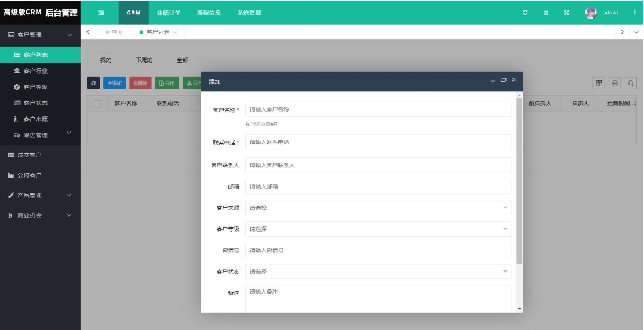644x330 pixels.
Task: Collapse the 客户管理 menu group
Action: (40, 35)
